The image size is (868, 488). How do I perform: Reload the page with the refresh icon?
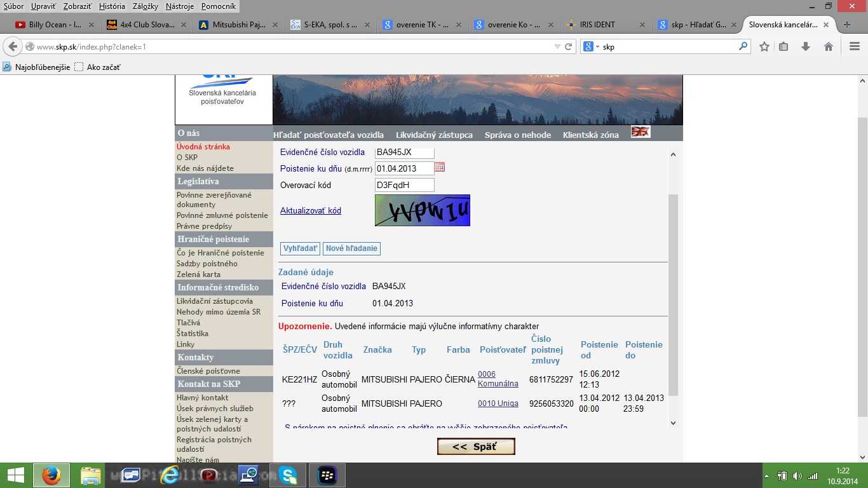pos(569,46)
